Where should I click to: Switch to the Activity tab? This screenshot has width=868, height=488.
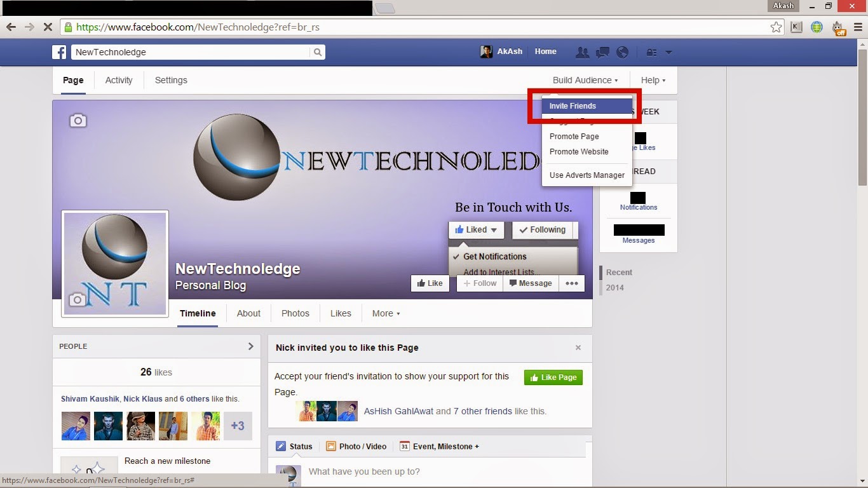coord(119,80)
